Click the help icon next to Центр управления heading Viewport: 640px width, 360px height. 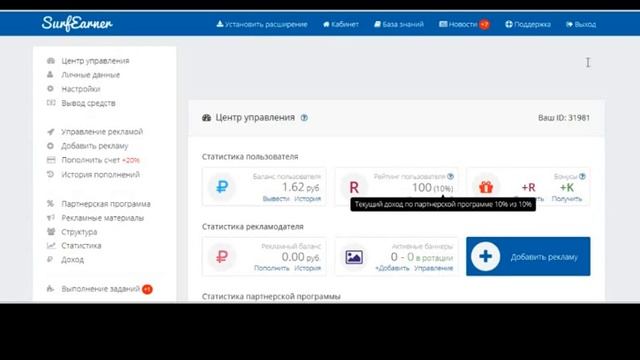304,118
